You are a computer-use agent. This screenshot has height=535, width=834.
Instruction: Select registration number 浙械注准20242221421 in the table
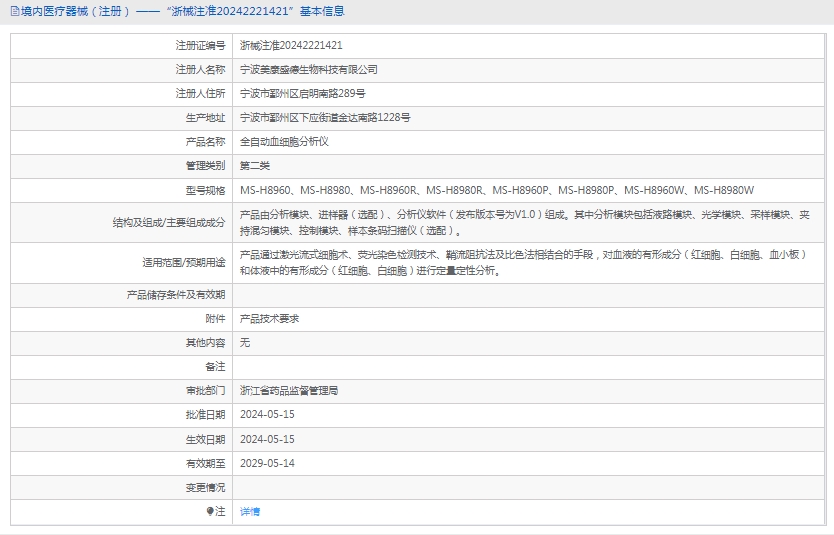tap(291, 45)
